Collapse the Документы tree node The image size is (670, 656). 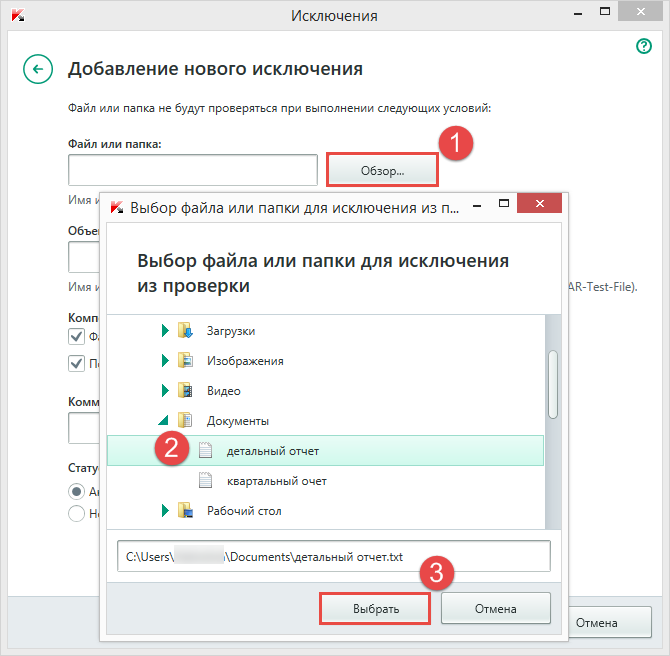pyautogui.click(x=164, y=422)
